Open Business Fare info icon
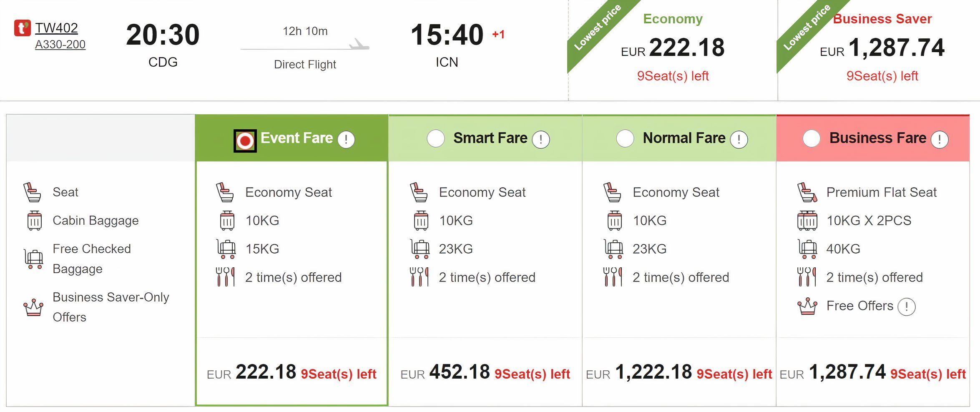This screenshot has height=412, width=980. pos(940,139)
